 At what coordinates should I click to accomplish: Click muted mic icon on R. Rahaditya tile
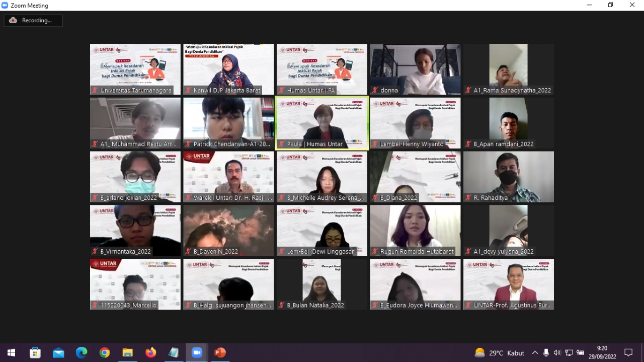tap(468, 198)
